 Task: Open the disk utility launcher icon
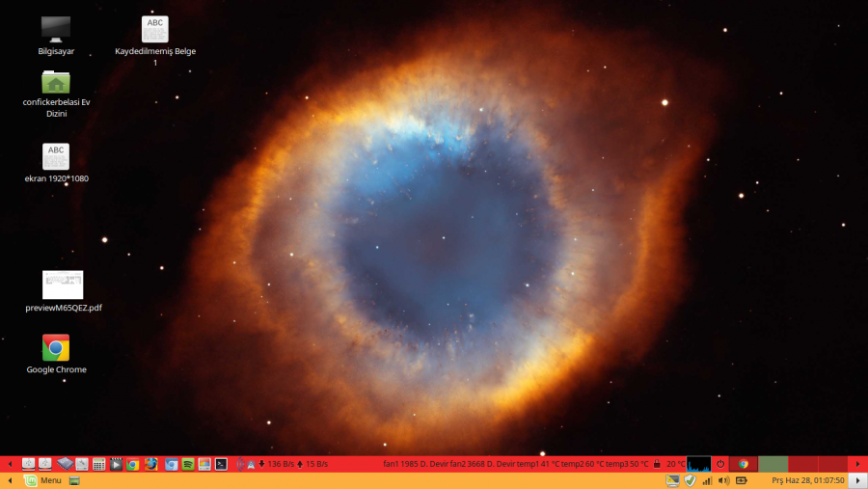82,464
